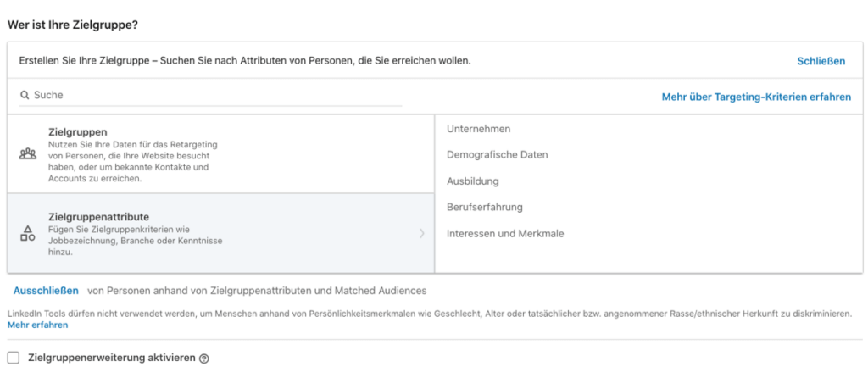Screen dimensions: 868x367
Task: Open help icon beside Zielgruppenerweiterung aktivieren
Action: tap(203, 359)
